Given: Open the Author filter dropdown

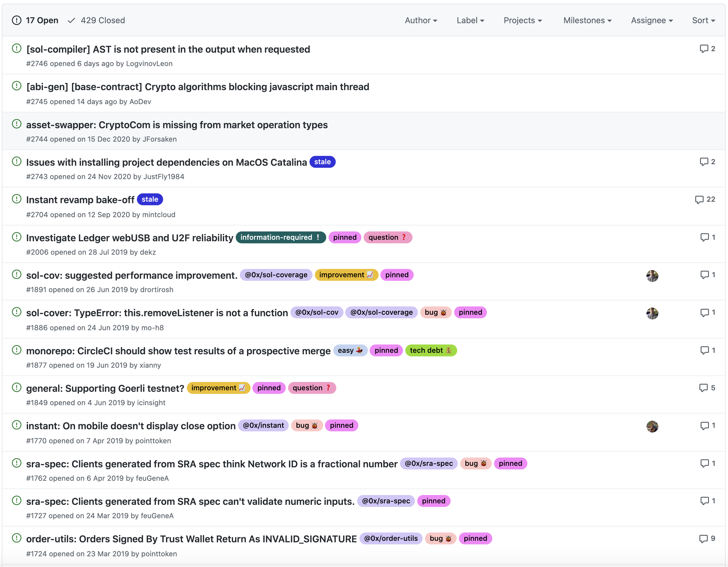Looking at the screenshot, I should pos(421,20).
